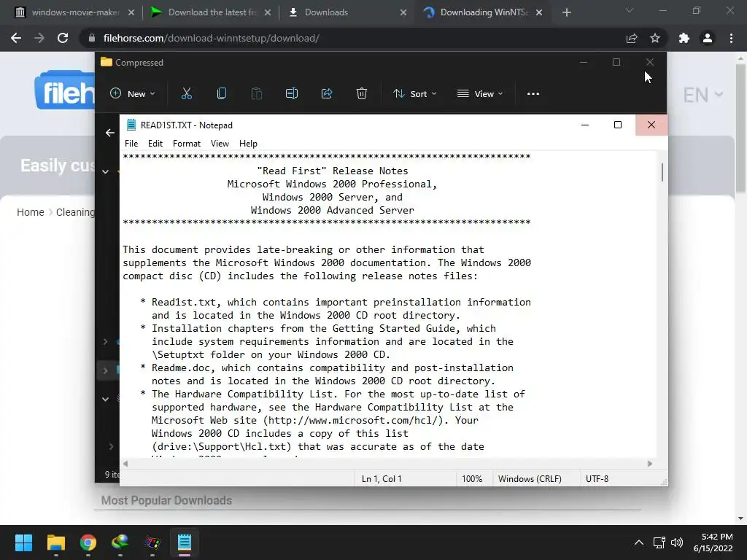
Task: Click the share page icon in address bar
Action: tap(632, 38)
